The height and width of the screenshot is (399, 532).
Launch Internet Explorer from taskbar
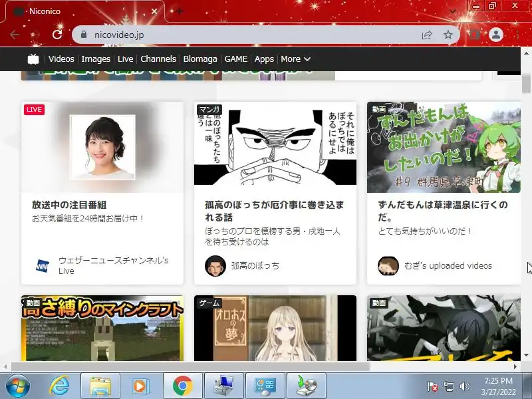[x=59, y=386]
